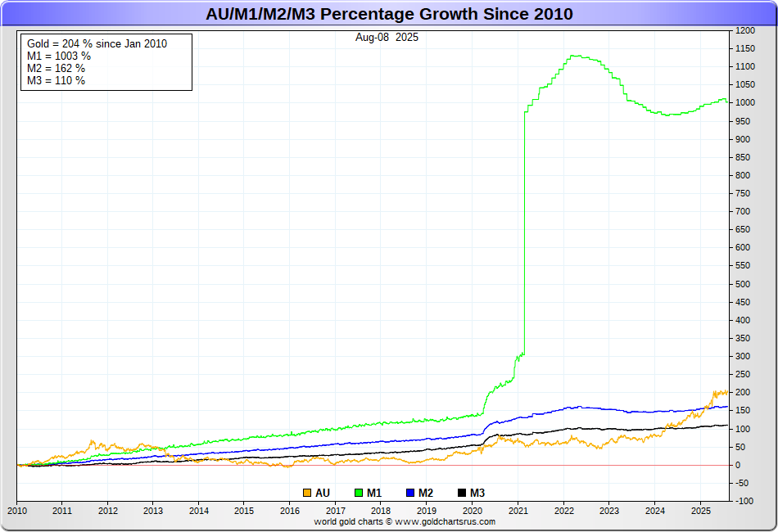Click the chart title text
The height and width of the screenshot is (532, 778).
(389, 14)
